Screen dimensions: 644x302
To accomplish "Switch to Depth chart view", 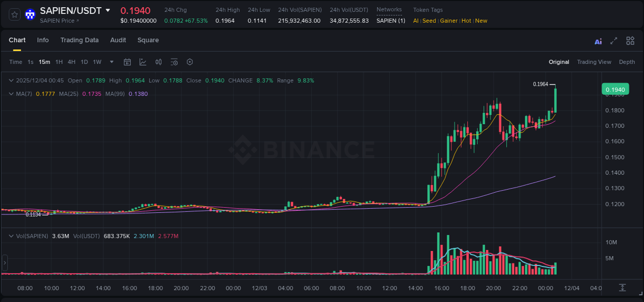I will point(626,62).
